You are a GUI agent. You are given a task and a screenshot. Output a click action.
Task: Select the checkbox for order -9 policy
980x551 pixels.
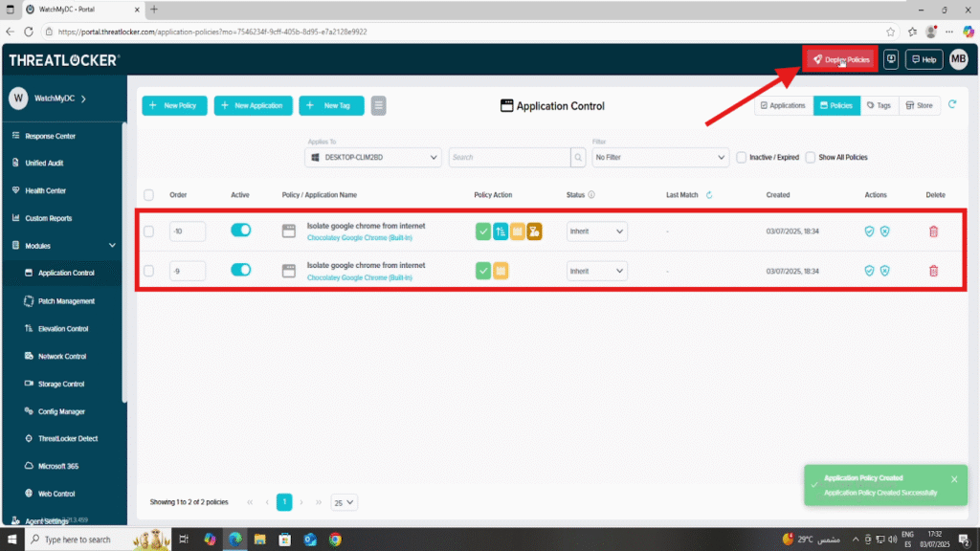(x=148, y=271)
